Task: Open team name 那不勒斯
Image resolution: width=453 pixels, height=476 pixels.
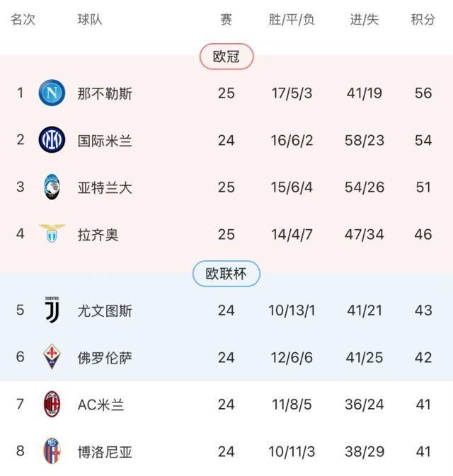Action: (105, 93)
